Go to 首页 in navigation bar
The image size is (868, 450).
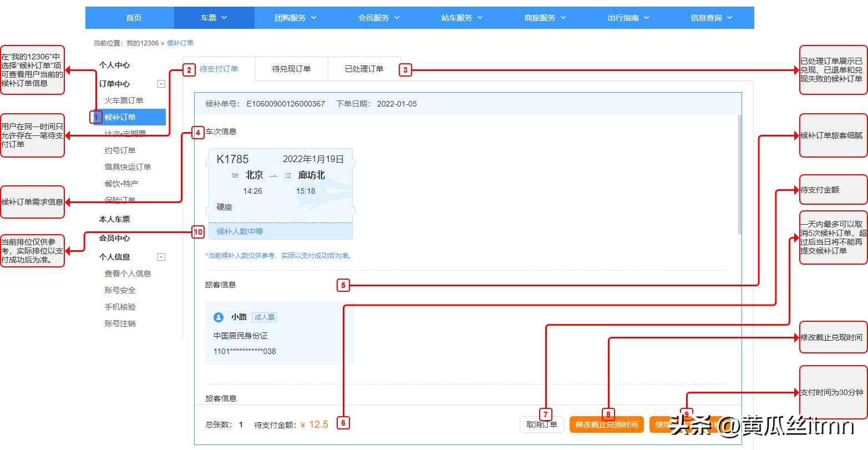[134, 18]
